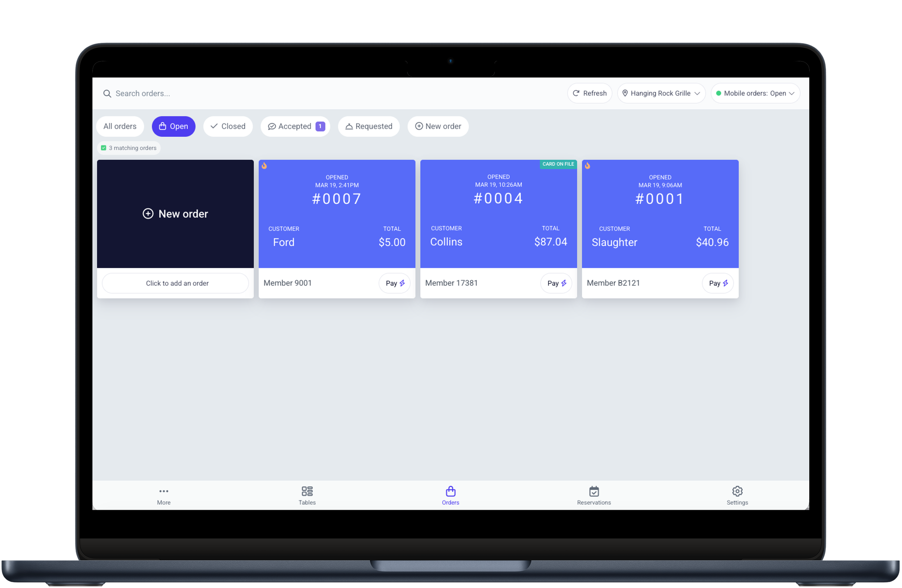Switch to All orders filter

click(120, 126)
